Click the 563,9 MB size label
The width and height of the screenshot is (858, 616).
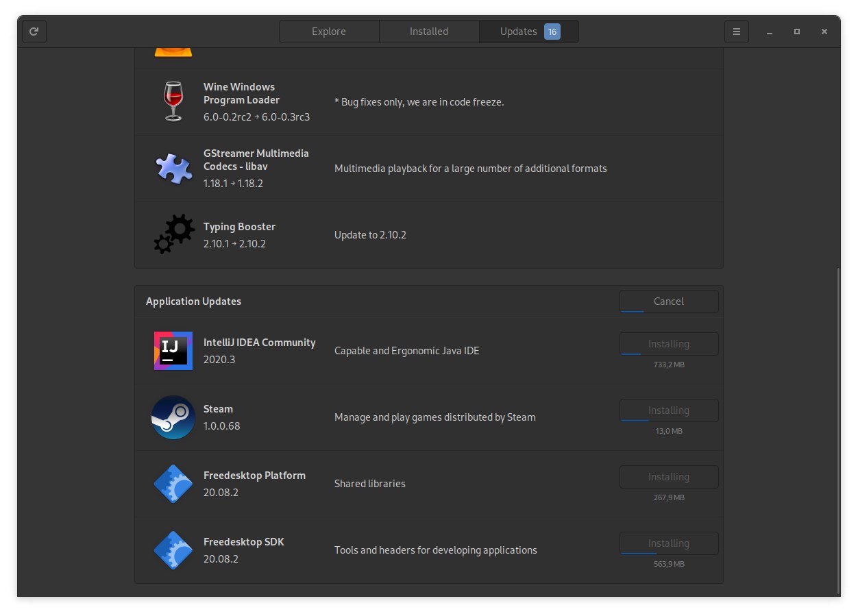click(669, 564)
